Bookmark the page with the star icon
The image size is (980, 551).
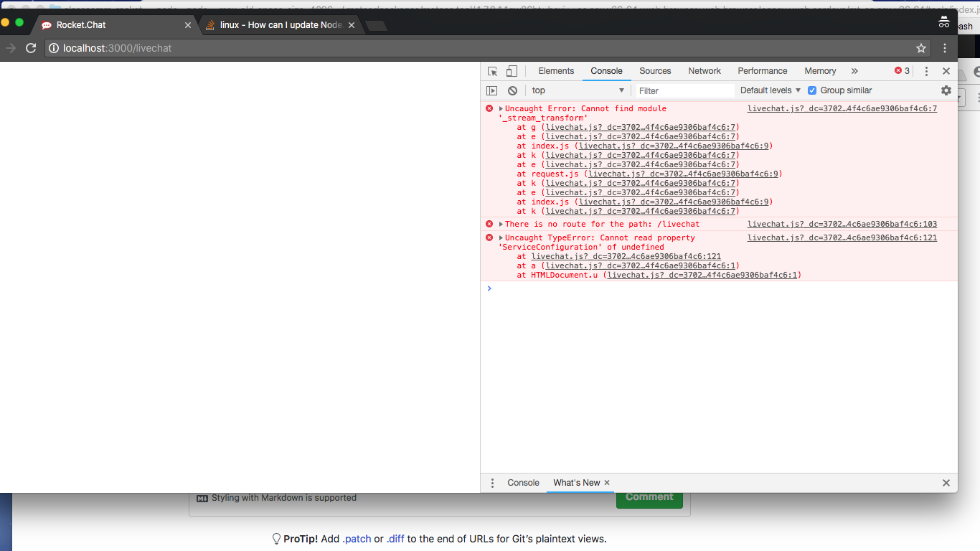[921, 48]
